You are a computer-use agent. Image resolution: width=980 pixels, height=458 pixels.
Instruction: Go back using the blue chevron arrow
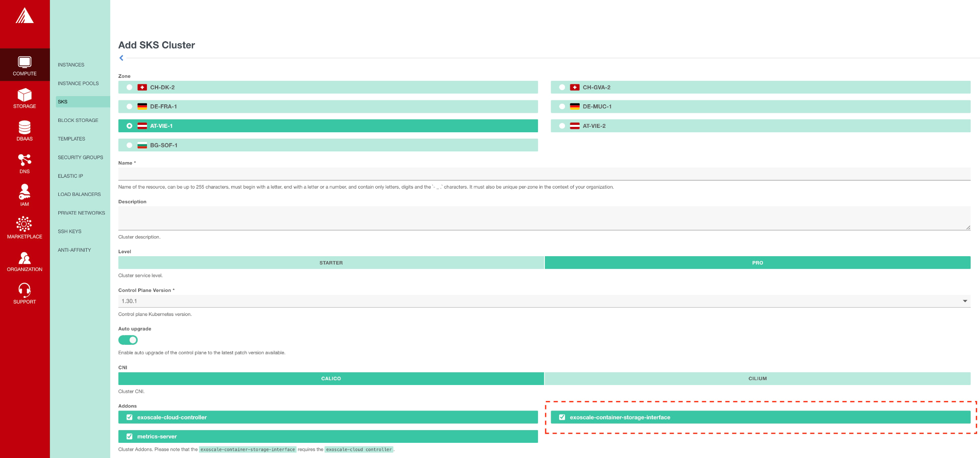point(122,58)
